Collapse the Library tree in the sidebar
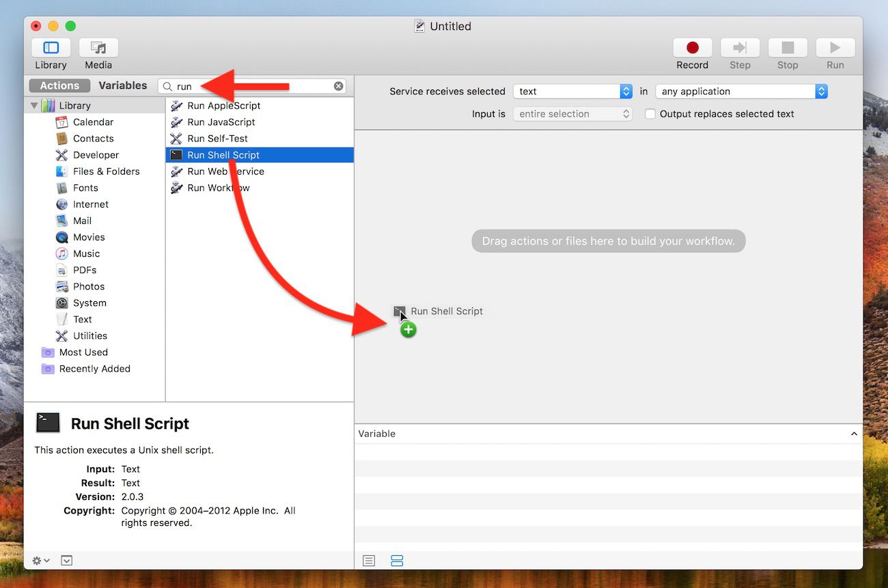The image size is (888, 588). point(33,105)
